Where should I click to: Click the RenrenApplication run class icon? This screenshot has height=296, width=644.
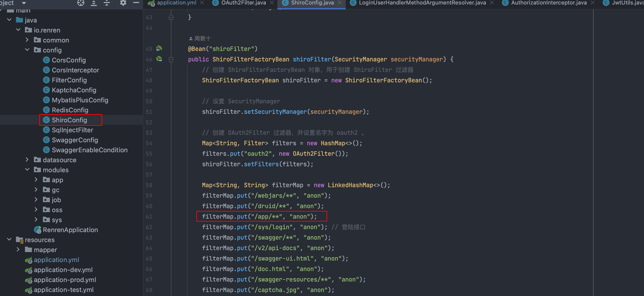click(38, 230)
